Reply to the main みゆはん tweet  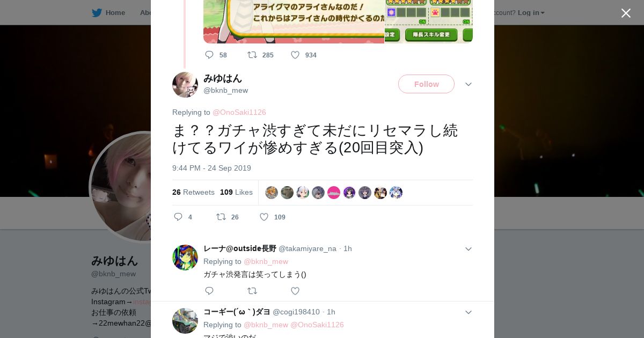(182, 217)
